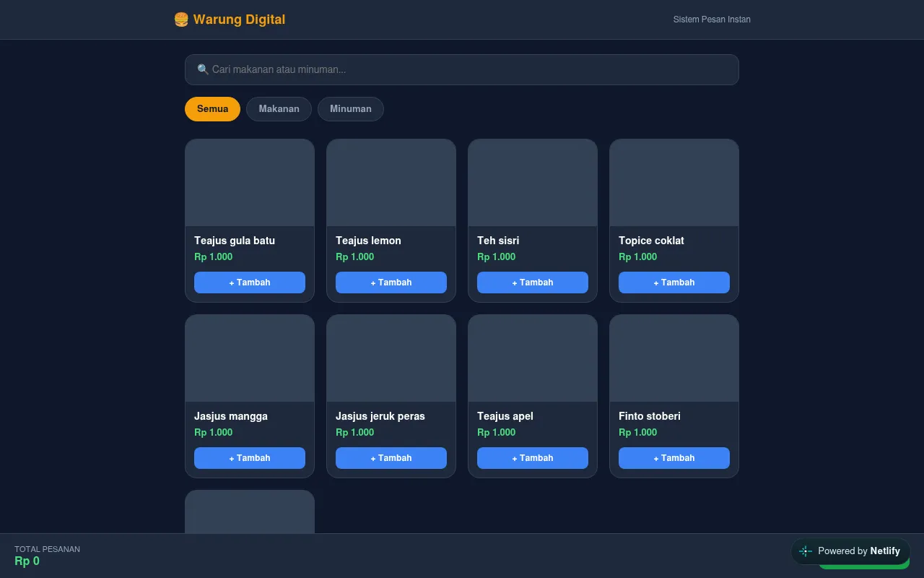Select the Semua category filter
The height and width of the screenshot is (578, 924).
[x=212, y=109]
